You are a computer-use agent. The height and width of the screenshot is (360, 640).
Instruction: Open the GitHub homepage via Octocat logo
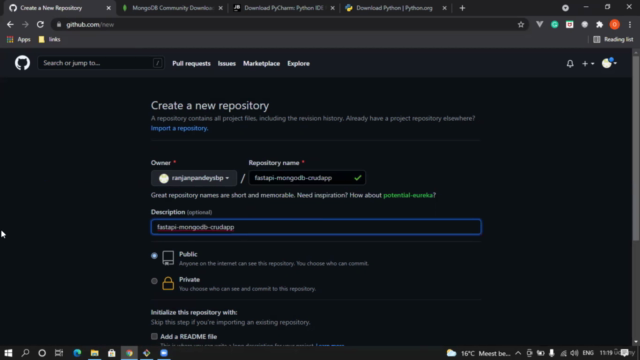22,63
